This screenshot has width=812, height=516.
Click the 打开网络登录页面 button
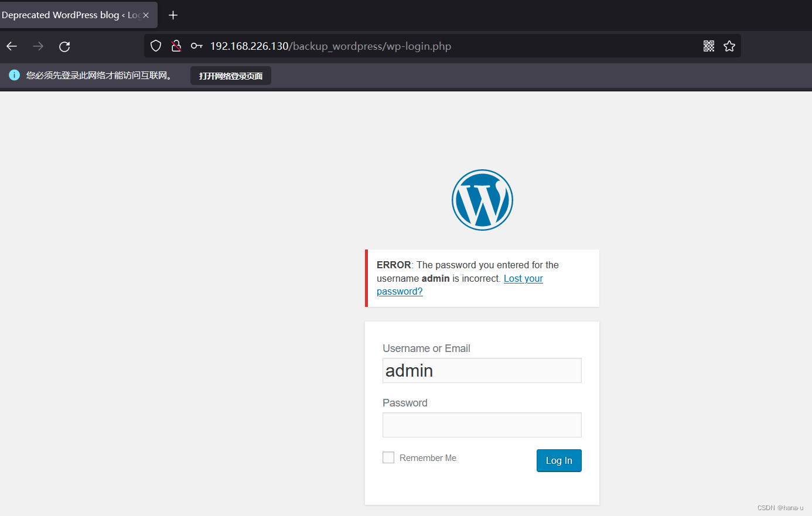[231, 76]
